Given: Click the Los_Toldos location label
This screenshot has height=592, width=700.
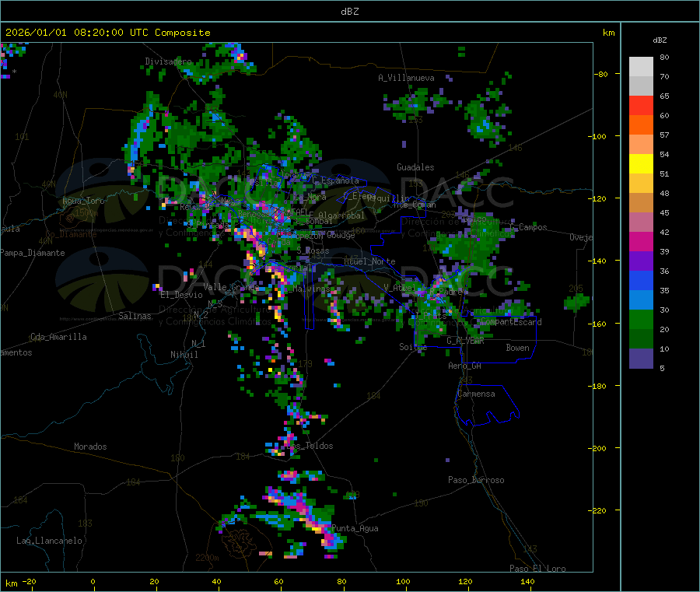Looking at the screenshot, I should 310,446.
